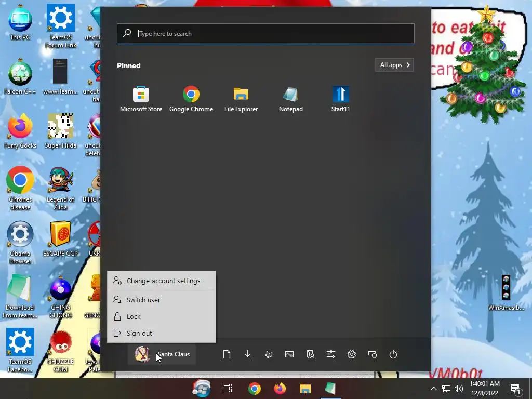This screenshot has width=532, height=399.
Task: Open Control Panel sliders icon in Start footer
Action: coord(331,354)
